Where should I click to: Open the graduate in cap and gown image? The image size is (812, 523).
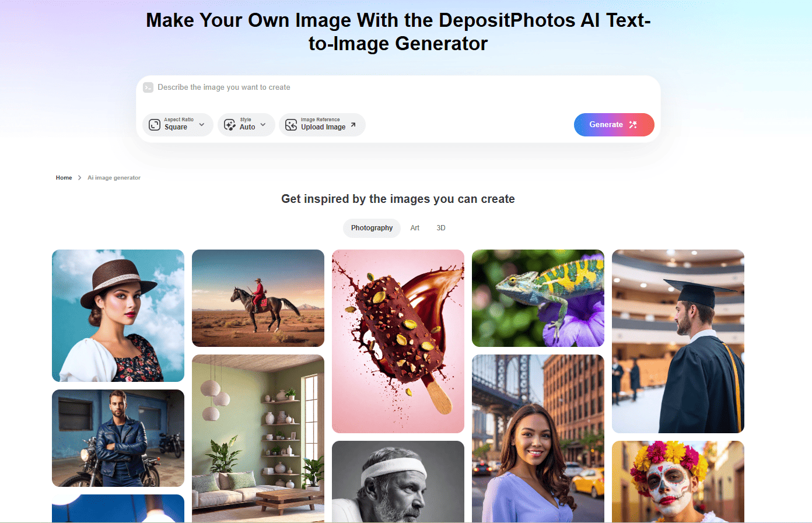(x=678, y=341)
